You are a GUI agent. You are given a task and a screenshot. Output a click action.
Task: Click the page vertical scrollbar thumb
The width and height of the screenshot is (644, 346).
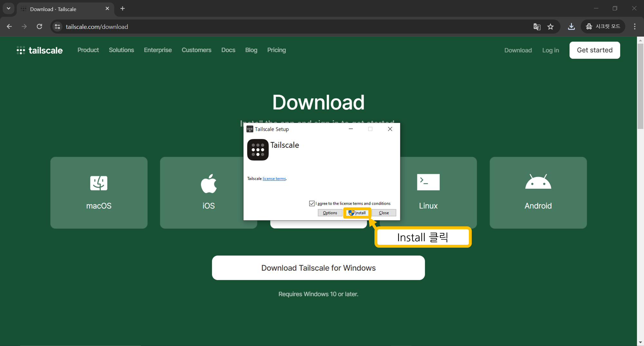[640, 86]
